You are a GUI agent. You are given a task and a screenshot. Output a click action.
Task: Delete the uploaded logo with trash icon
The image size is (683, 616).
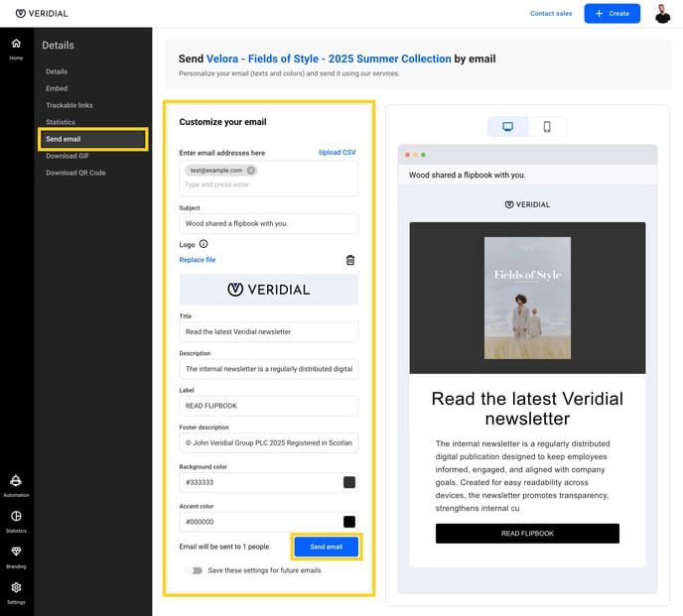(x=349, y=260)
